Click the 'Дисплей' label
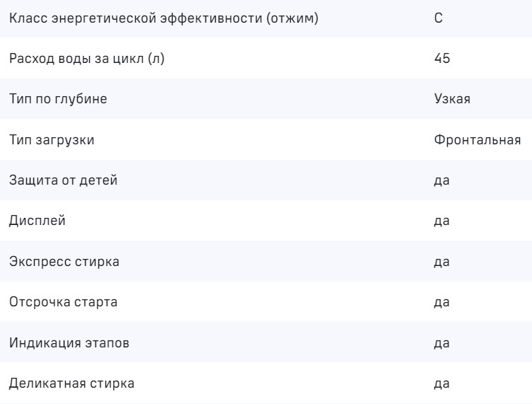 pyautogui.click(x=37, y=221)
